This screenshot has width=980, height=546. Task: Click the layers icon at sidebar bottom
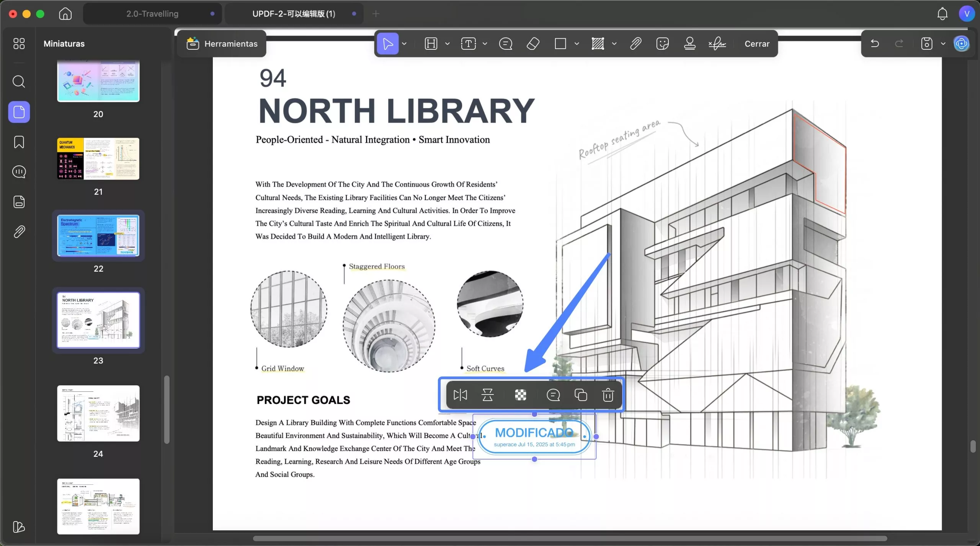[x=19, y=527]
